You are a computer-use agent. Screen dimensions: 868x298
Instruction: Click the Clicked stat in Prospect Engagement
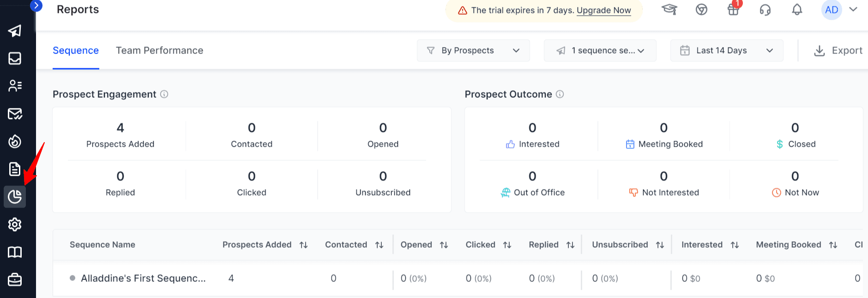click(252, 183)
